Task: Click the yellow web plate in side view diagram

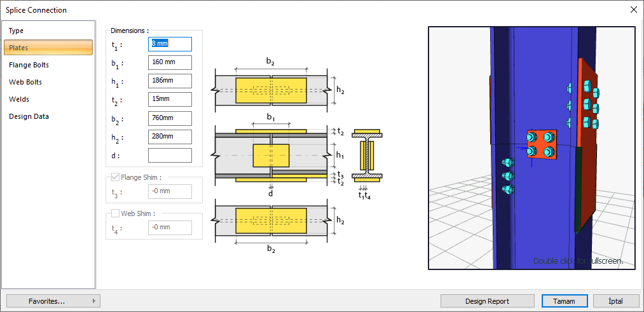Action: [271, 156]
